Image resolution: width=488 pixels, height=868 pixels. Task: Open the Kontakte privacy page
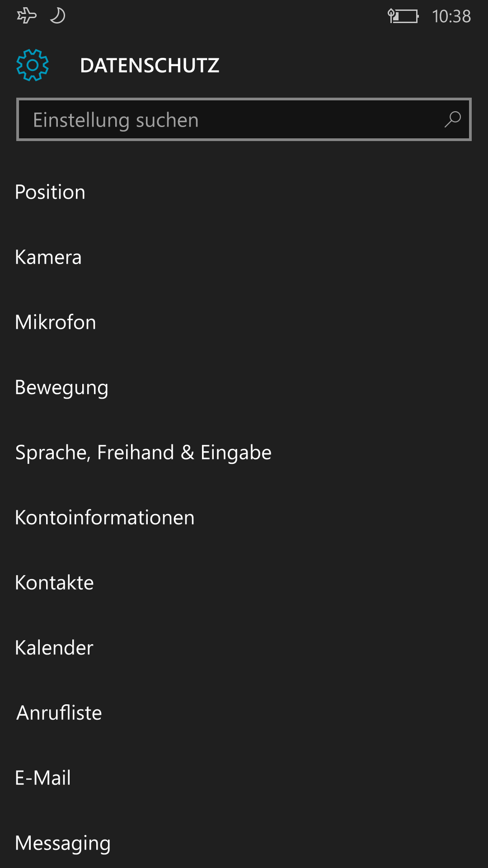pos(244,583)
